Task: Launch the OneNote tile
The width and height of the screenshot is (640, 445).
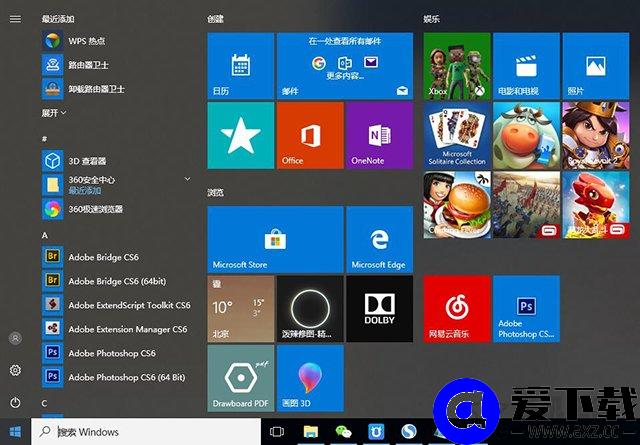Action: coord(380,135)
